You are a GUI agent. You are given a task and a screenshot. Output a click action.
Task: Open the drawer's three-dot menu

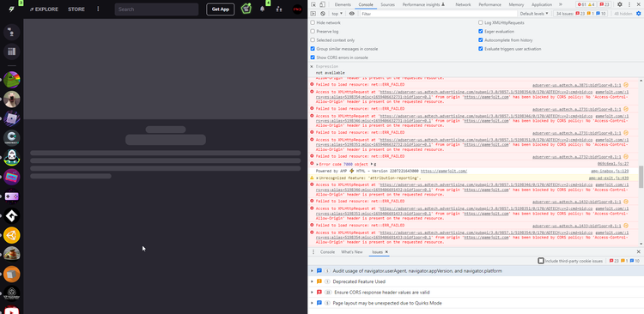(313, 252)
